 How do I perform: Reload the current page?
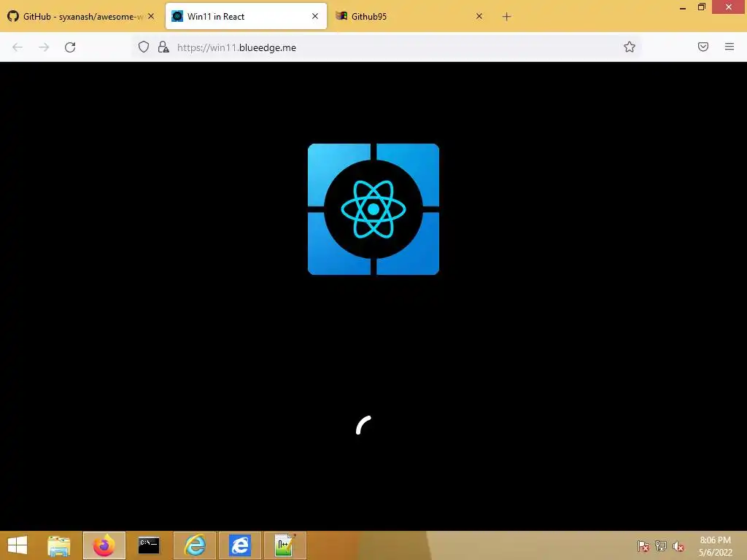coord(70,47)
